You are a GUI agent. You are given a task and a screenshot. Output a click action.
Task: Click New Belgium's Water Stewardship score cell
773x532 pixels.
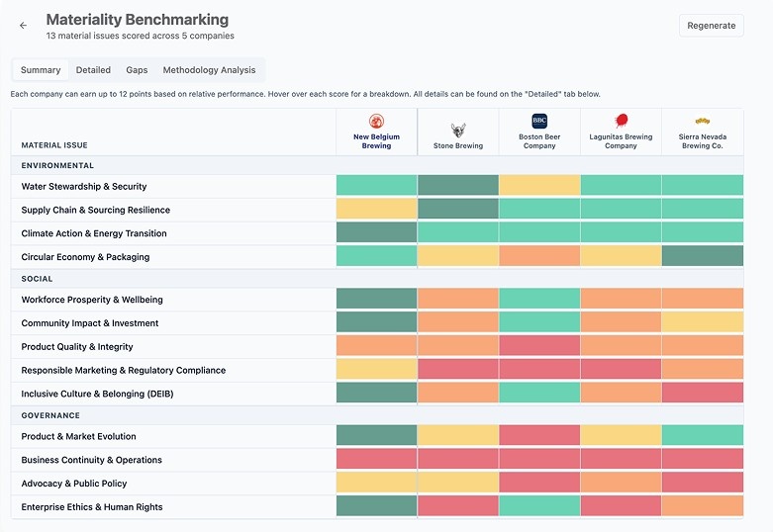tap(377, 185)
